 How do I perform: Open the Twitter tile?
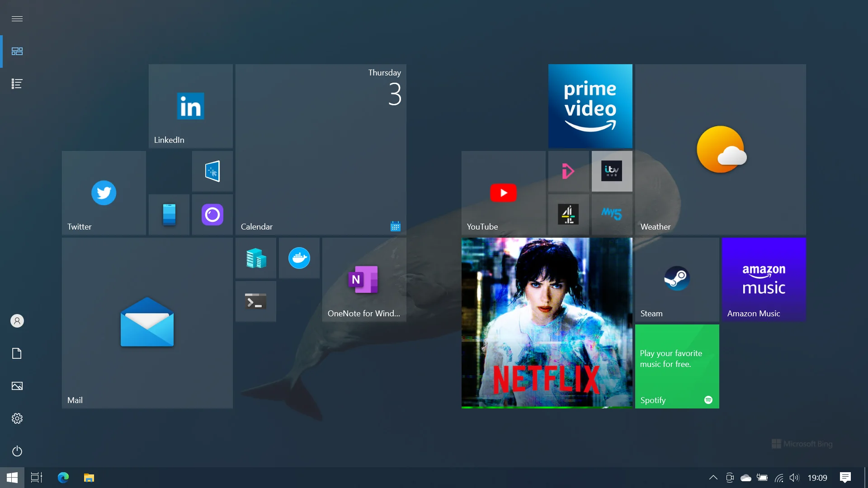coord(104,192)
